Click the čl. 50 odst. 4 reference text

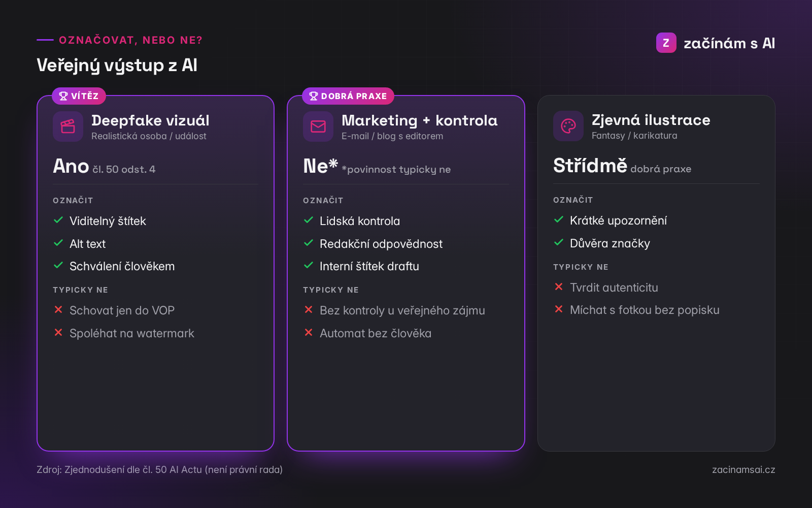click(124, 169)
